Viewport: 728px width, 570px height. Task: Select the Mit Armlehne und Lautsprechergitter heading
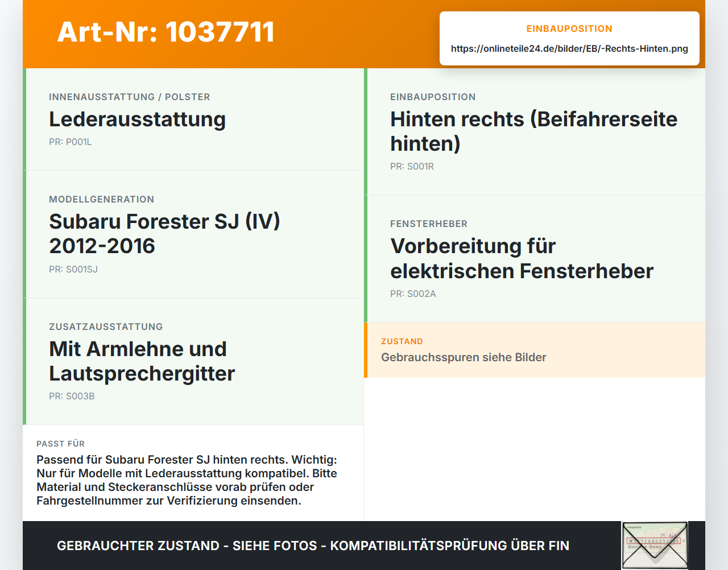142,361
